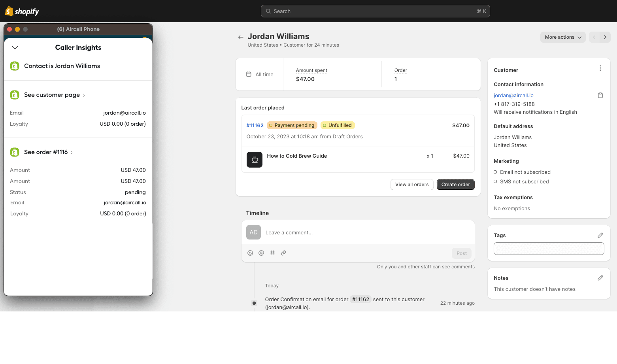Open order #11162 link
Image resolution: width=617 pixels, height=364 pixels.
(x=255, y=125)
